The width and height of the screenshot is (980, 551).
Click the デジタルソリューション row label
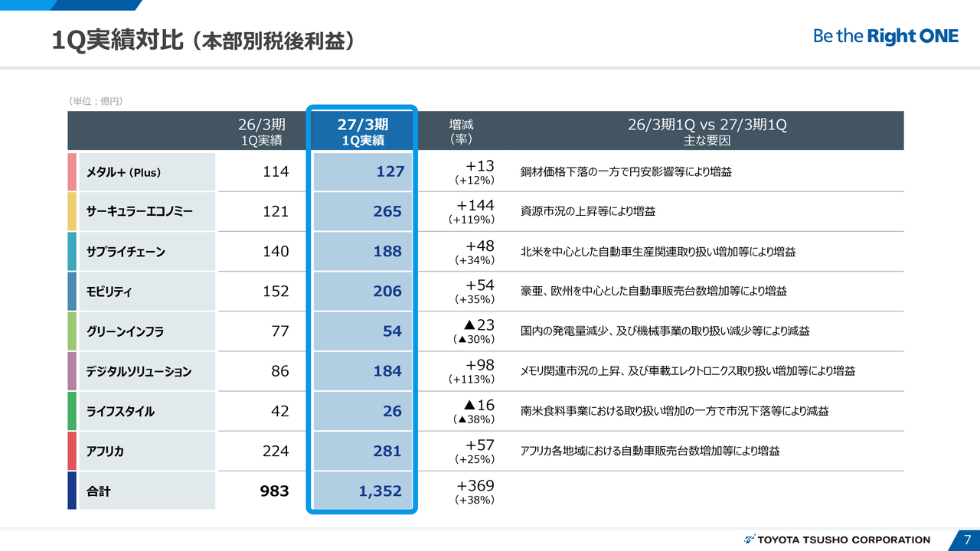point(139,372)
